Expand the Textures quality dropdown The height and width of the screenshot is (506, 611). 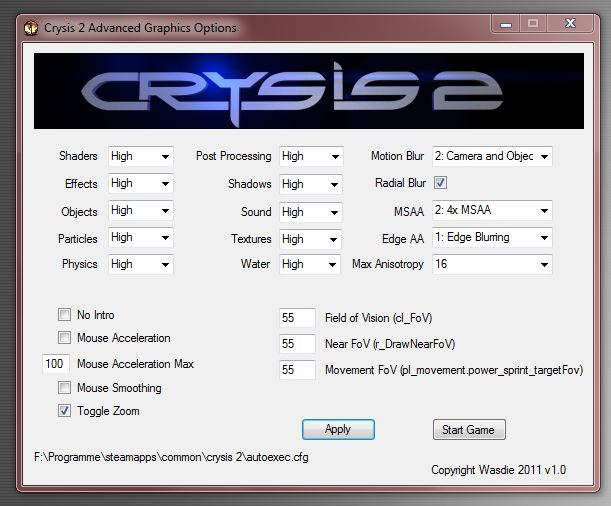310,239
